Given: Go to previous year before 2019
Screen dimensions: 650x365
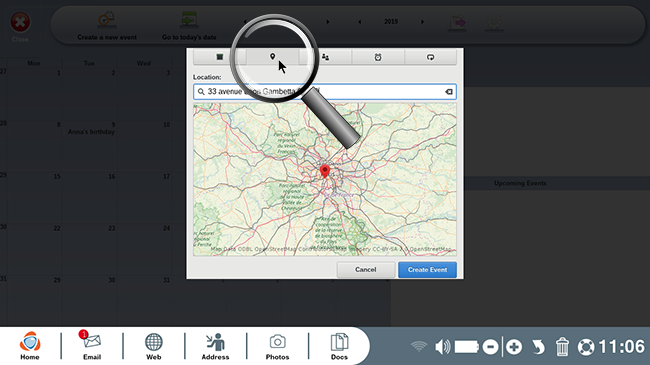Looking at the screenshot, I should 359,22.
